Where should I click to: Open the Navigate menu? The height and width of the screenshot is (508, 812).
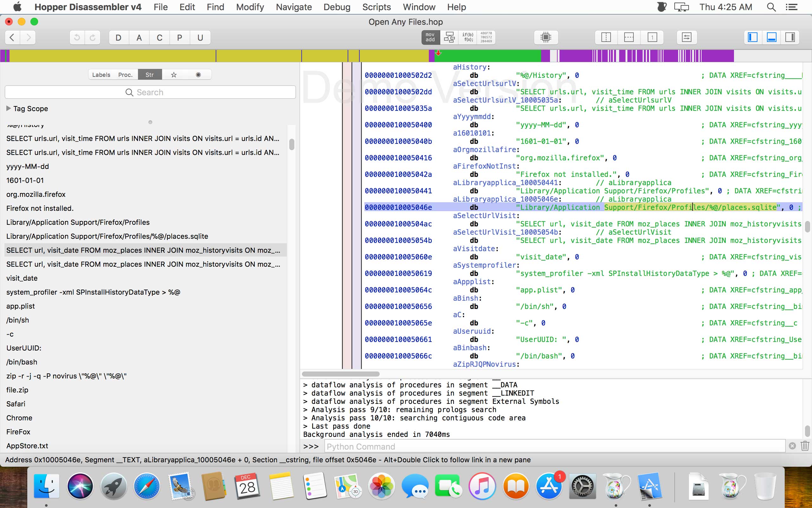tap(294, 7)
